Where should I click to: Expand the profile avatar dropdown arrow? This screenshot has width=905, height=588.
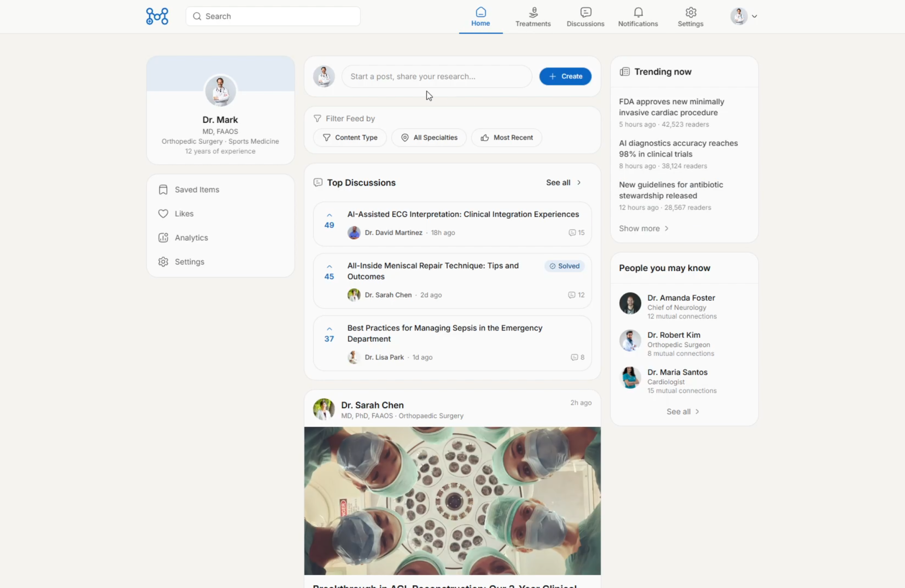coord(754,16)
